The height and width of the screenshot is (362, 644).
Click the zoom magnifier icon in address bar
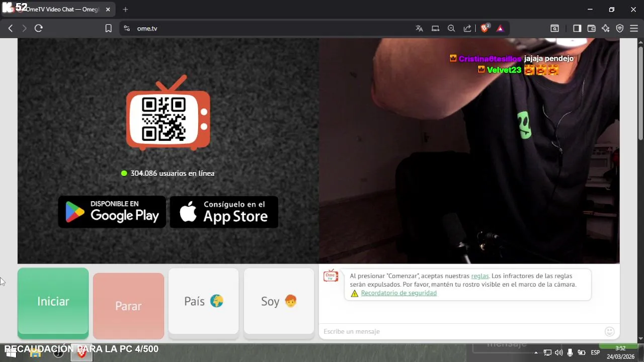click(451, 29)
